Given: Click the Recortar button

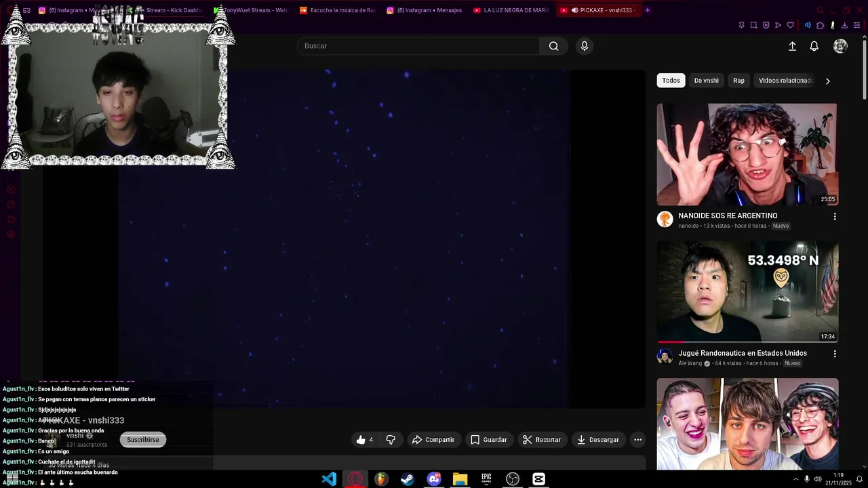Looking at the screenshot, I should pyautogui.click(x=541, y=440).
